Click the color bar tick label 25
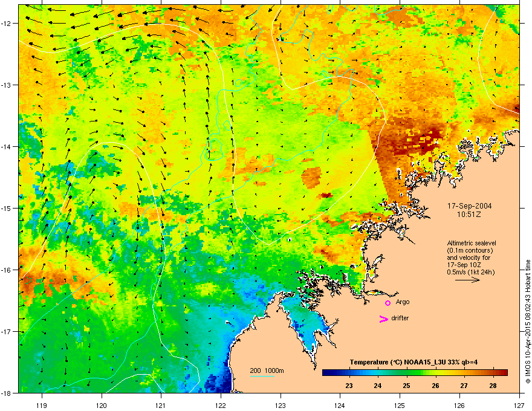 406,386
